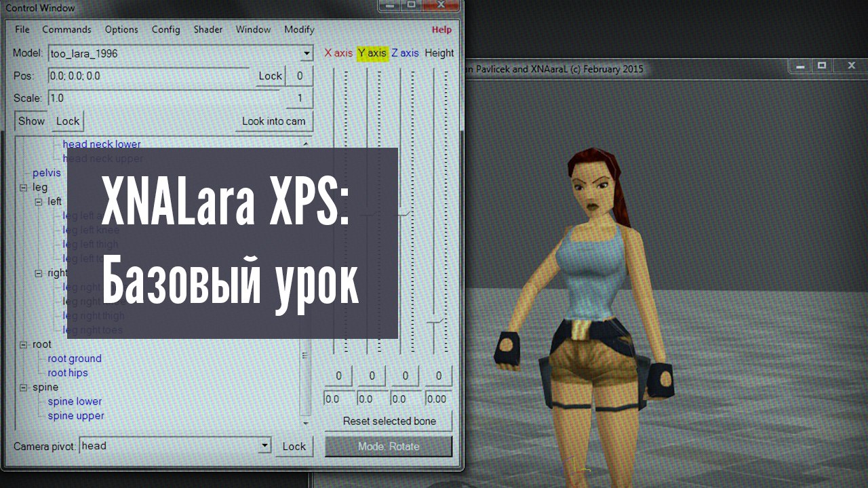Close the Control Window

pos(441,5)
